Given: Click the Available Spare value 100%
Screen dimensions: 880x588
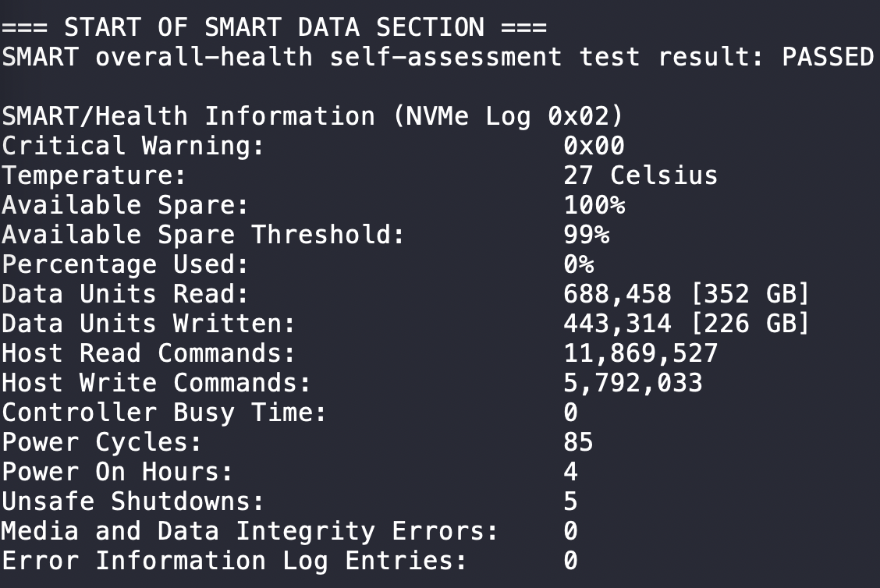Looking at the screenshot, I should pyautogui.click(x=594, y=205).
